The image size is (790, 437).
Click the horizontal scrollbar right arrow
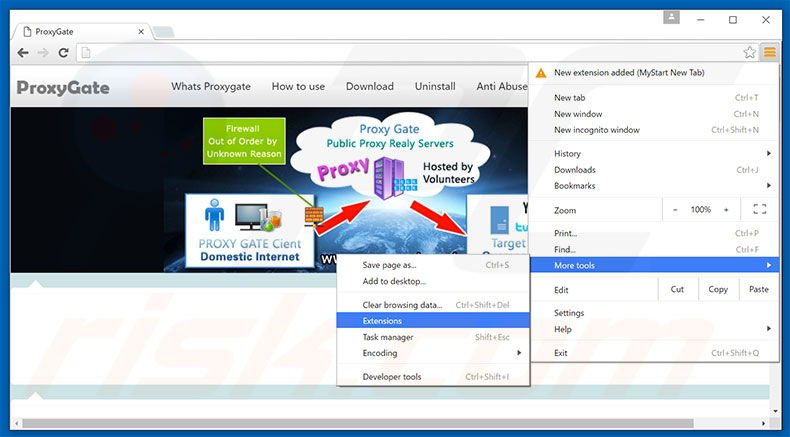click(x=764, y=423)
